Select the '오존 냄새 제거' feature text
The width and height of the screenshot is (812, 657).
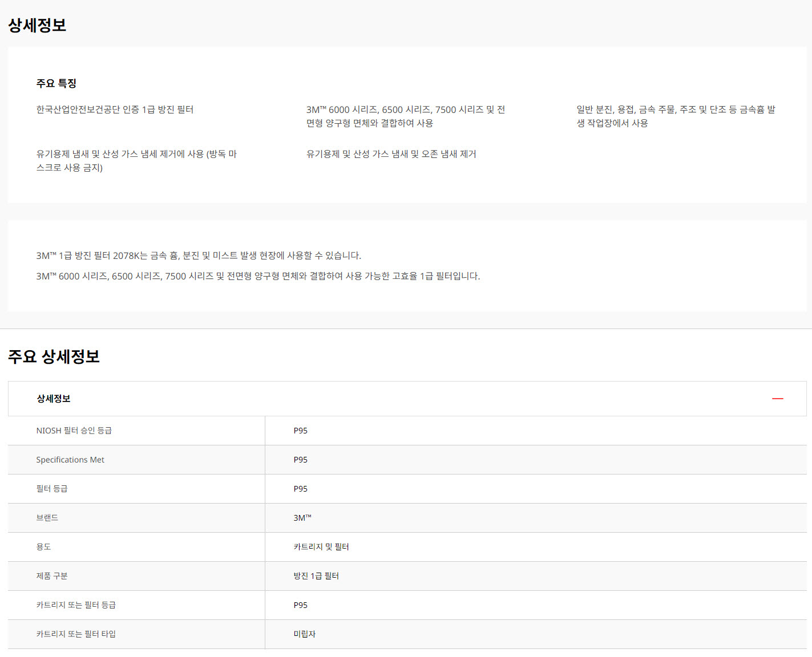(x=391, y=154)
